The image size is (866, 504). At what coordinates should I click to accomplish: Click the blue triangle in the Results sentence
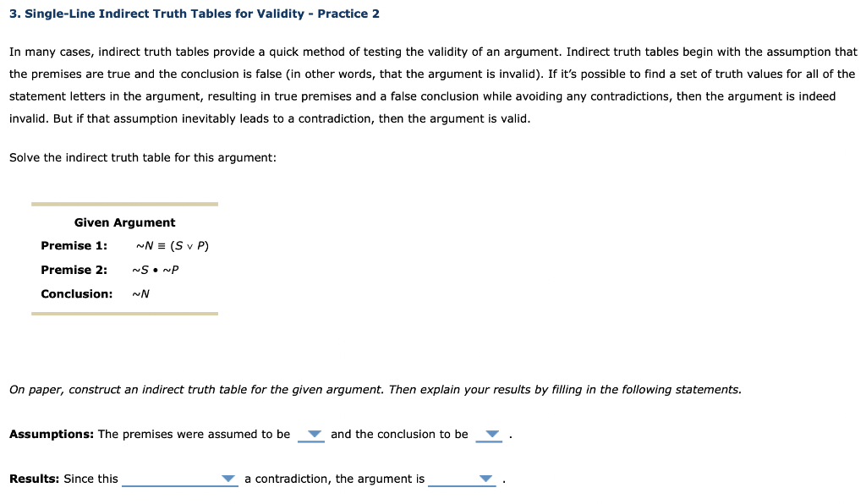pos(227,479)
